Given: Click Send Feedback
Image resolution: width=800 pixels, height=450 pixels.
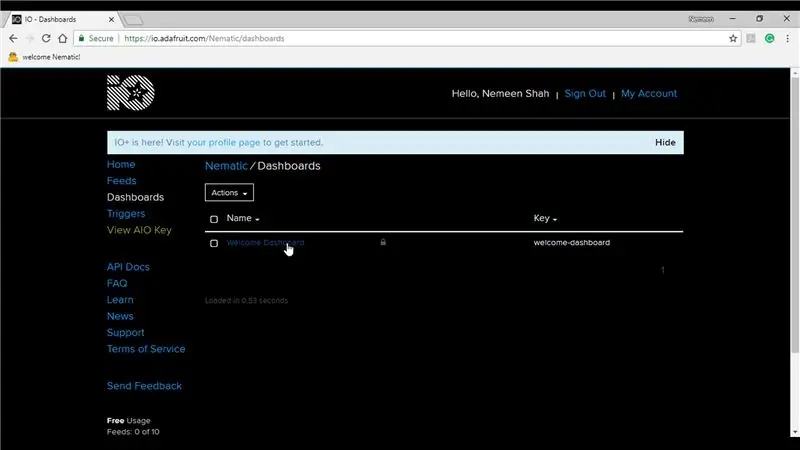Looking at the screenshot, I should coord(144,386).
